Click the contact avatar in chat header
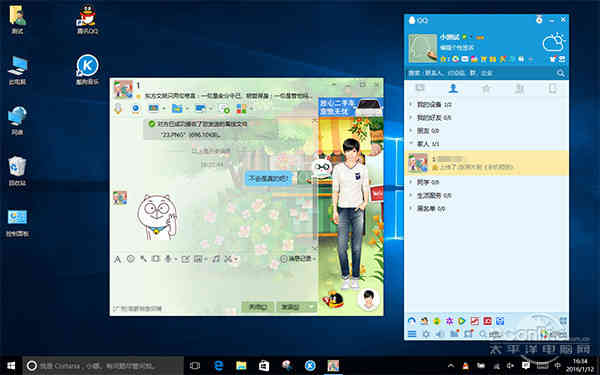 [x=123, y=90]
